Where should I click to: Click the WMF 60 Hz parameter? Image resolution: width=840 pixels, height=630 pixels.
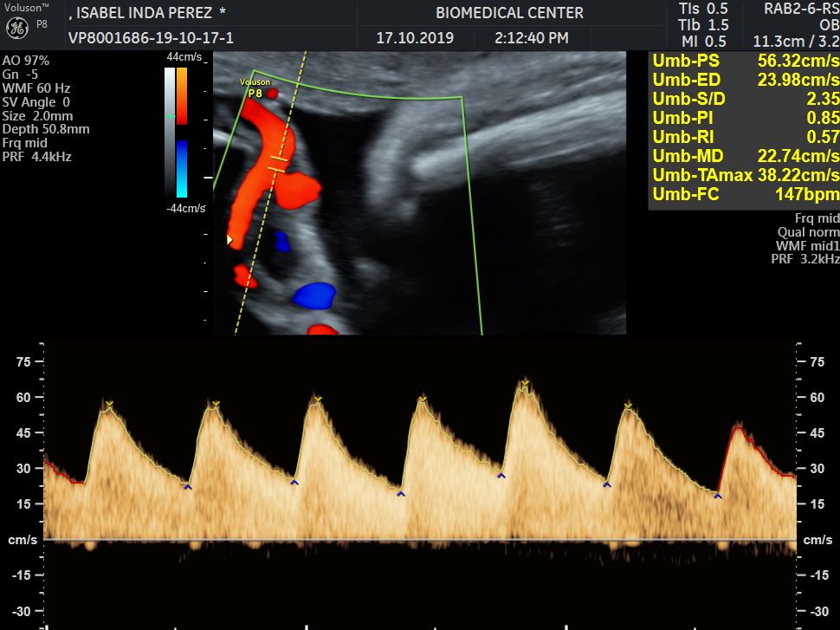coord(36,88)
